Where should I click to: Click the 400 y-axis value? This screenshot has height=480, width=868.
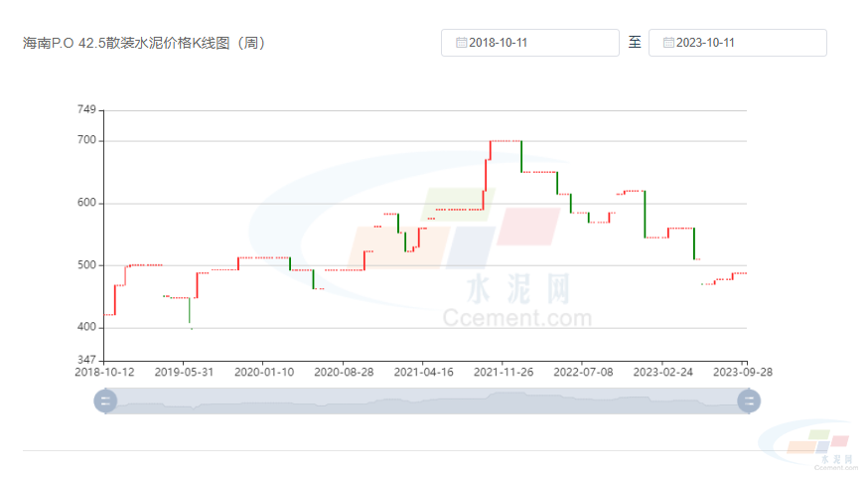[87, 327]
